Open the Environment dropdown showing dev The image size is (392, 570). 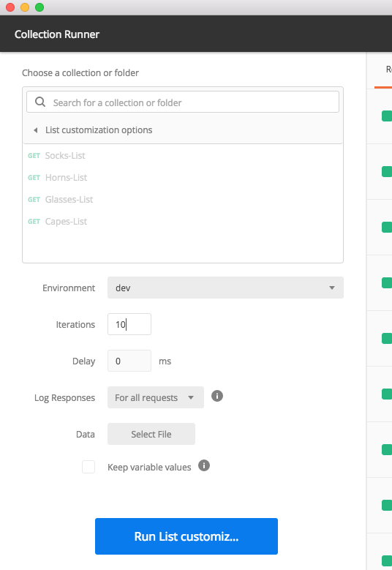click(225, 288)
